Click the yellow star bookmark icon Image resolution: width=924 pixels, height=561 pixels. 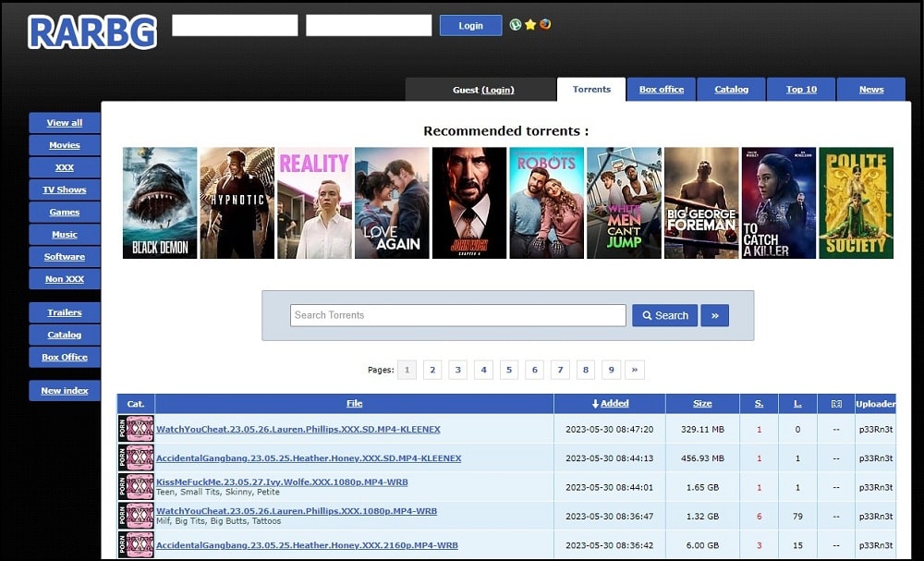coord(530,25)
